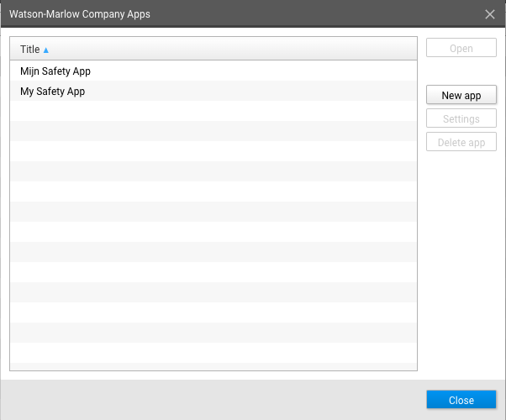
Task: Select the Mijn Safety App row
Action: [x=213, y=71]
